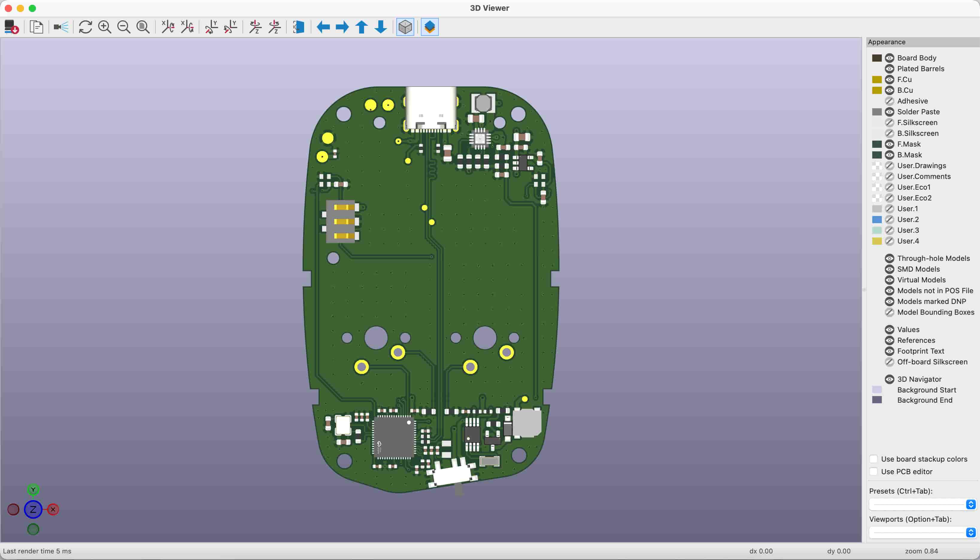Enable Use PCB editor checkbox

coord(873,471)
